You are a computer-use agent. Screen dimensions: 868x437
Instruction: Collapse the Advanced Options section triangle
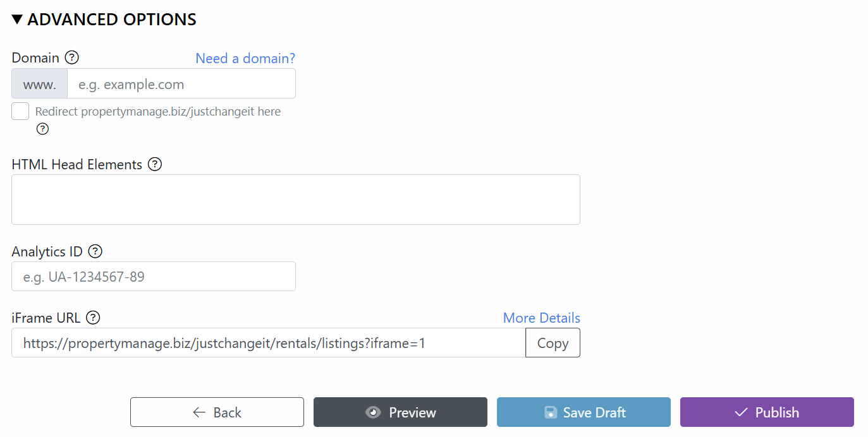[x=18, y=20]
